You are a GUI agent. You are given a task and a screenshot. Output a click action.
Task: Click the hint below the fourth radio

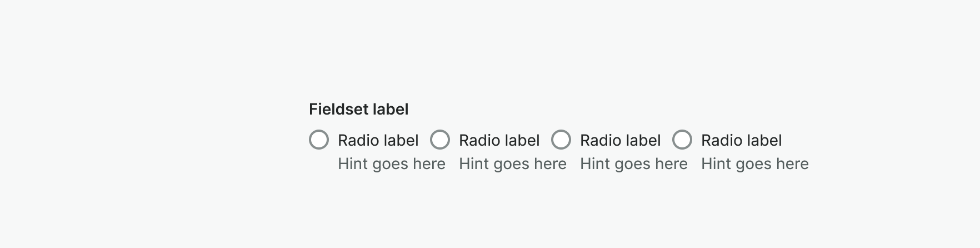(x=754, y=164)
